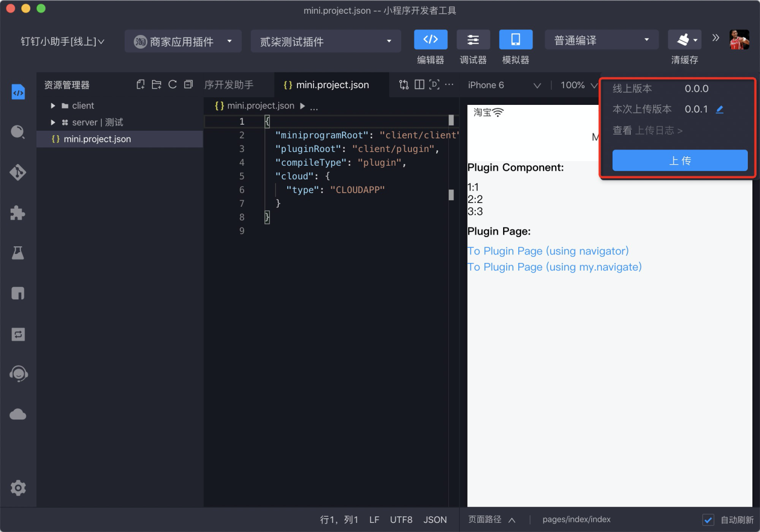The height and width of the screenshot is (532, 760).
Task: Open the 贰柒测试插件 dropdown
Action: click(x=326, y=41)
